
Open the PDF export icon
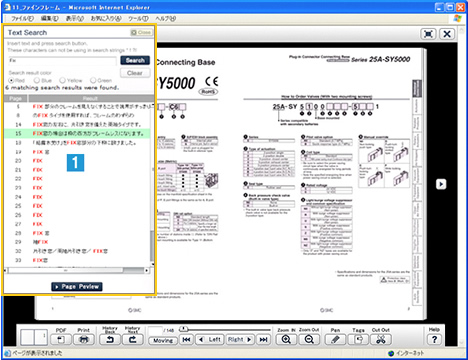pyautogui.click(x=61, y=340)
